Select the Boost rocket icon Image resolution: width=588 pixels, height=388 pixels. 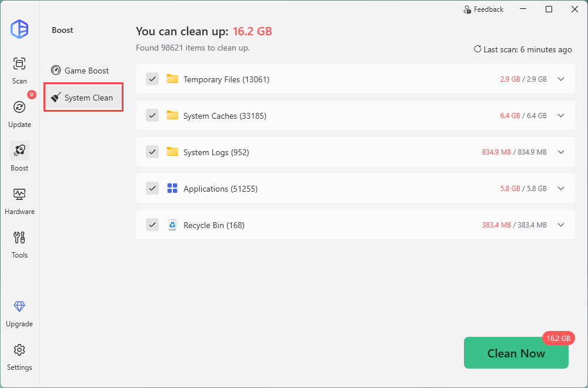[x=19, y=151]
